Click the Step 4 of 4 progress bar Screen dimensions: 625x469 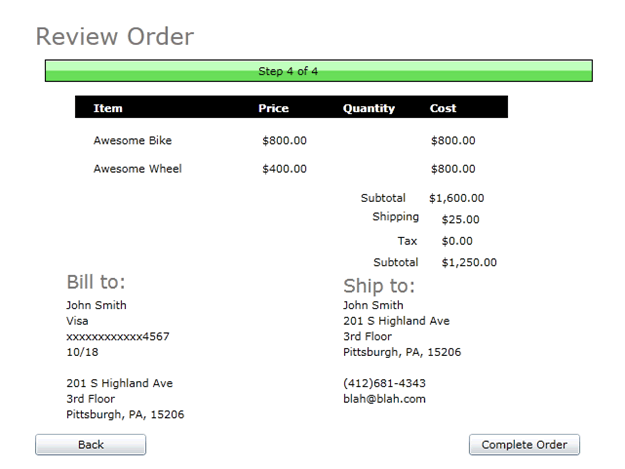click(318, 71)
